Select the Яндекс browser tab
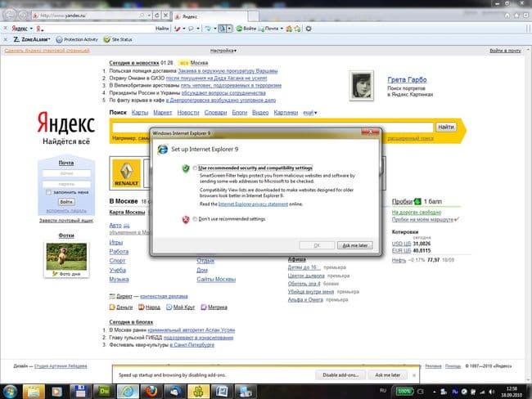 click(x=210, y=16)
